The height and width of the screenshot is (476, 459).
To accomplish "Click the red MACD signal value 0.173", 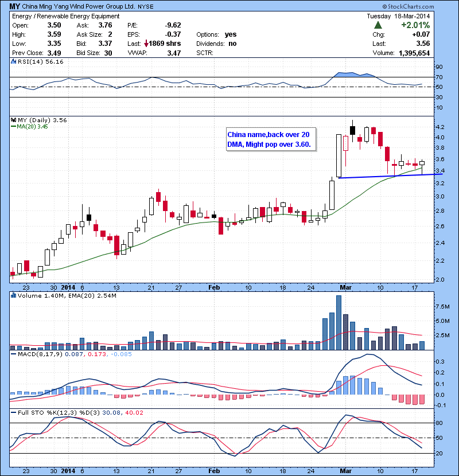I will pos(96,354).
